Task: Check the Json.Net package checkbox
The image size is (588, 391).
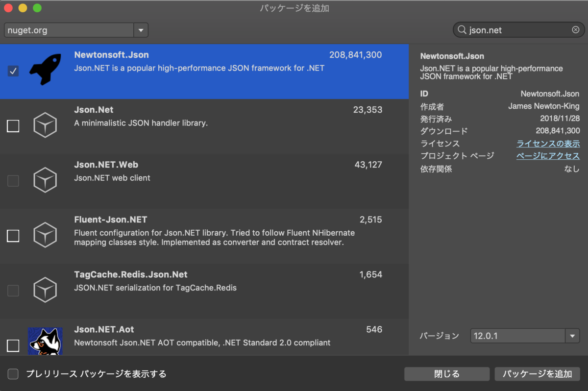Action: click(13, 126)
